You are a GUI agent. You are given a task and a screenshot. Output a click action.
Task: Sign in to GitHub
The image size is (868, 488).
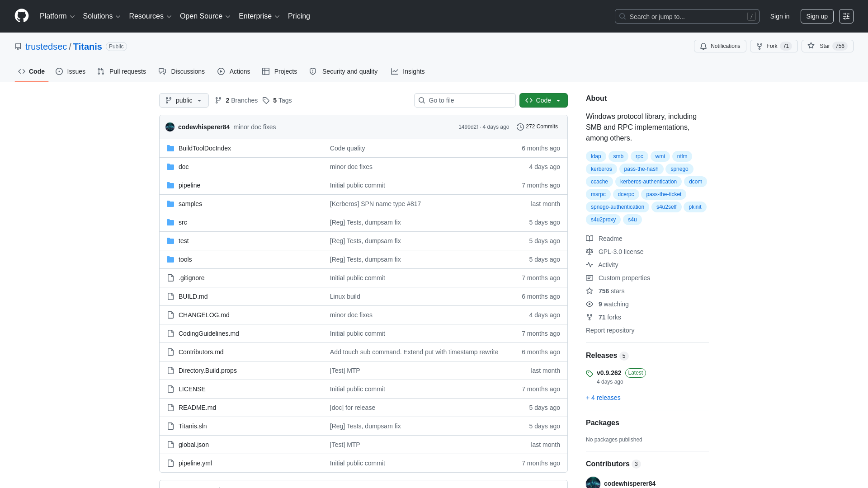[x=779, y=16]
